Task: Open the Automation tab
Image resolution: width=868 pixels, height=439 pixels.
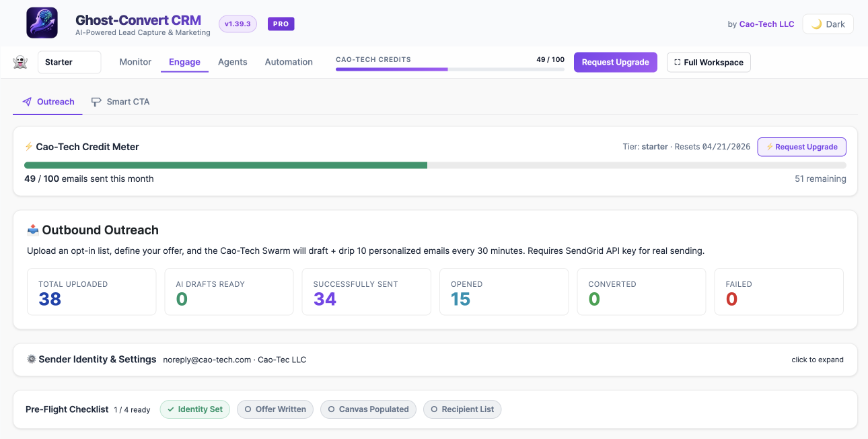Action: [x=289, y=62]
